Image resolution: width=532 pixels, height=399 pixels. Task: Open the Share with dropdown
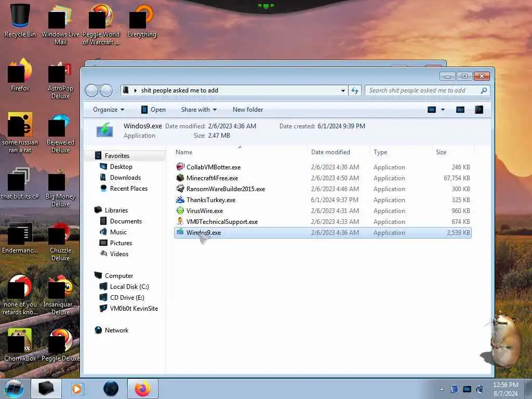pyautogui.click(x=199, y=110)
